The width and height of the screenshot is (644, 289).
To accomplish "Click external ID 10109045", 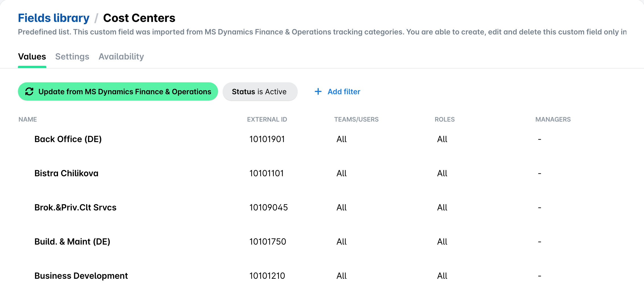I will [268, 207].
